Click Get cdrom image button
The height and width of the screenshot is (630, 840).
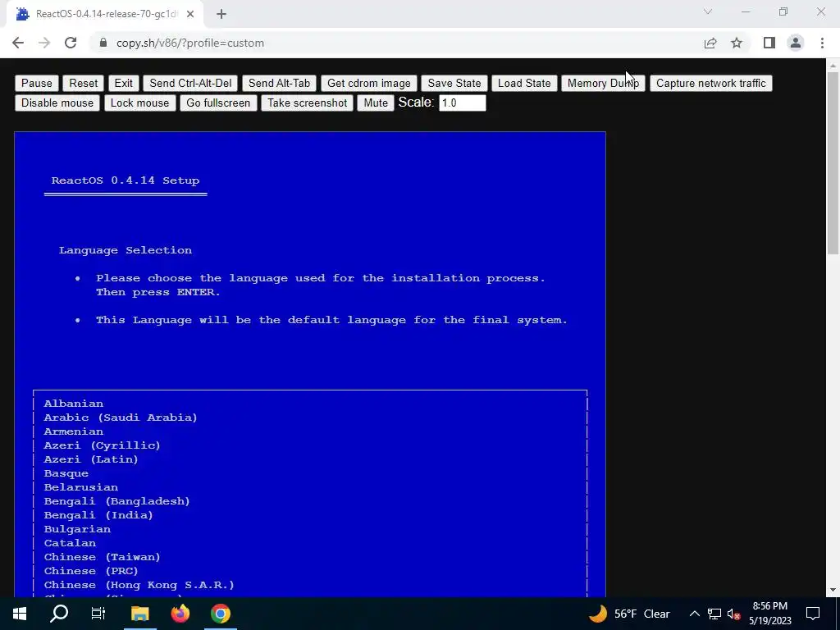[368, 83]
